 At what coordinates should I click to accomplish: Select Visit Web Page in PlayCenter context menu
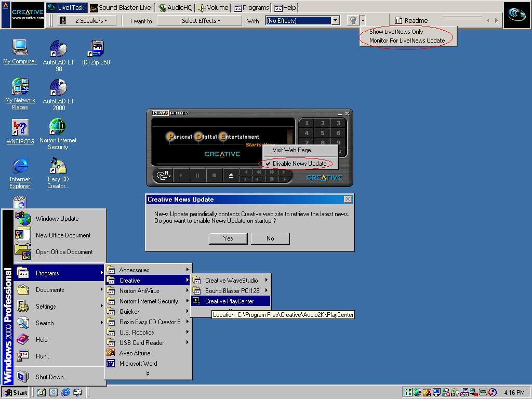300,150
